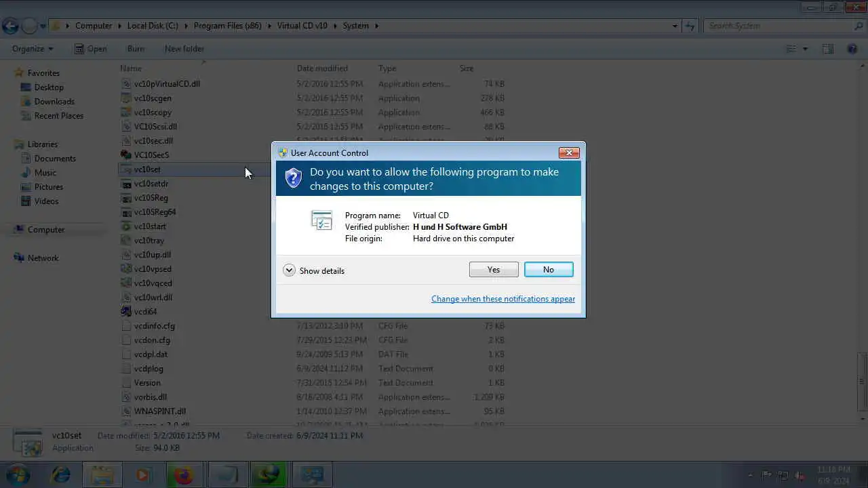Screen dimensions: 868x488
Task: Close the User Account Control dialog
Action: pyautogui.click(x=569, y=152)
